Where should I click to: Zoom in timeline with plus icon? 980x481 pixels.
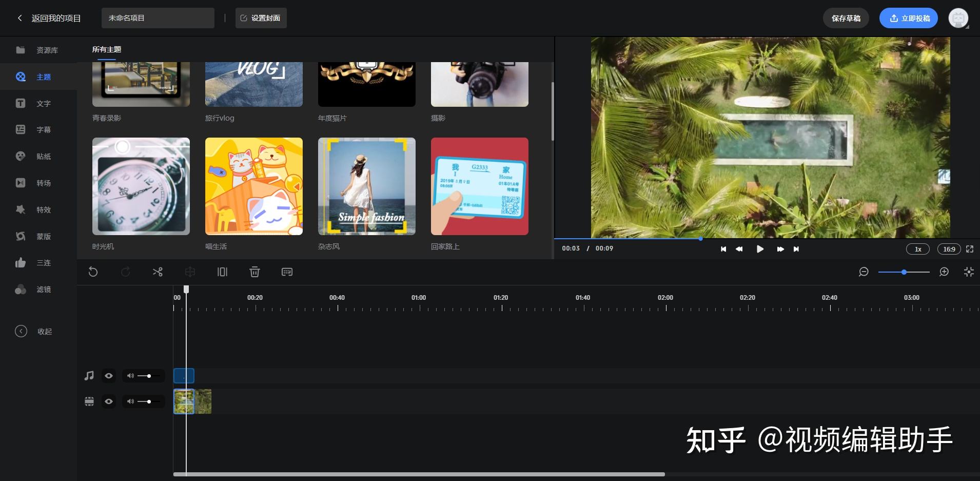pos(944,272)
